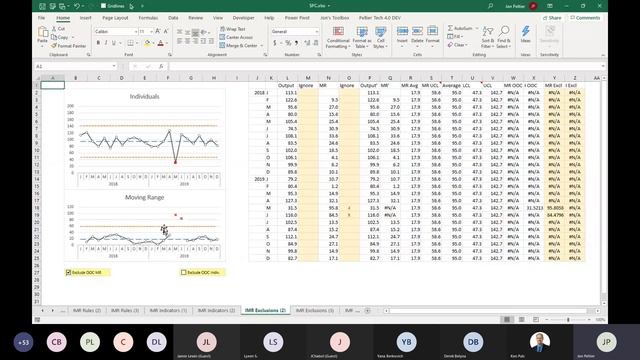Image resolution: width=640 pixels, height=360 pixels.
Task: Apply Percent Style format
Action: coord(288,43)
